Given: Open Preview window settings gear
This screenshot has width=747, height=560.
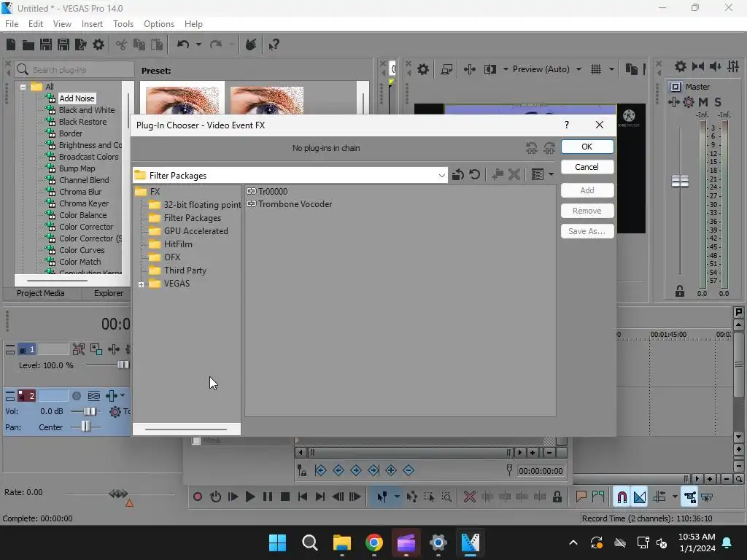Looking at the screenshot, I should [422, 69].
